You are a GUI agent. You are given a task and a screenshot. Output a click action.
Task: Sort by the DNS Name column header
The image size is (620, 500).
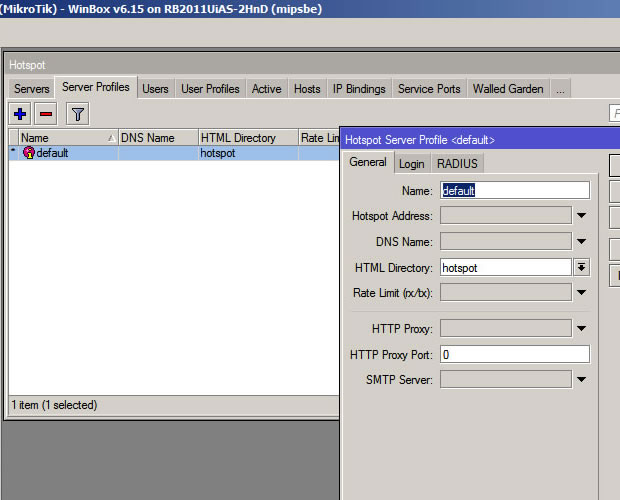tap(158, 138)
